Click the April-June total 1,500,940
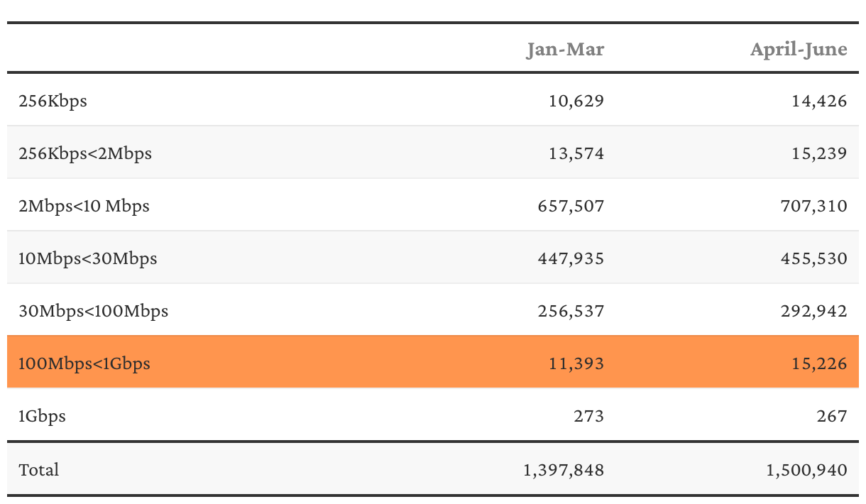The width and height of the screenshot is (866, 504). (x=807, y=470)
